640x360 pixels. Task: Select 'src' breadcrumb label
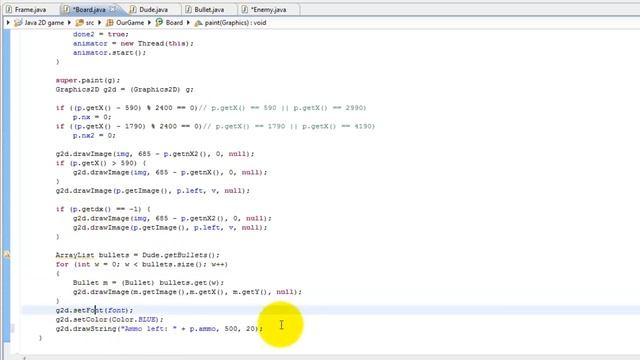90,23
